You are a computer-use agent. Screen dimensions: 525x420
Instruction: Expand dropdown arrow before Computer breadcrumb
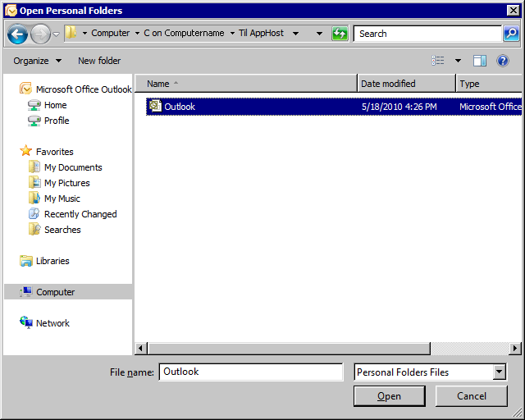pyautogui.click(x=84, y=33)
